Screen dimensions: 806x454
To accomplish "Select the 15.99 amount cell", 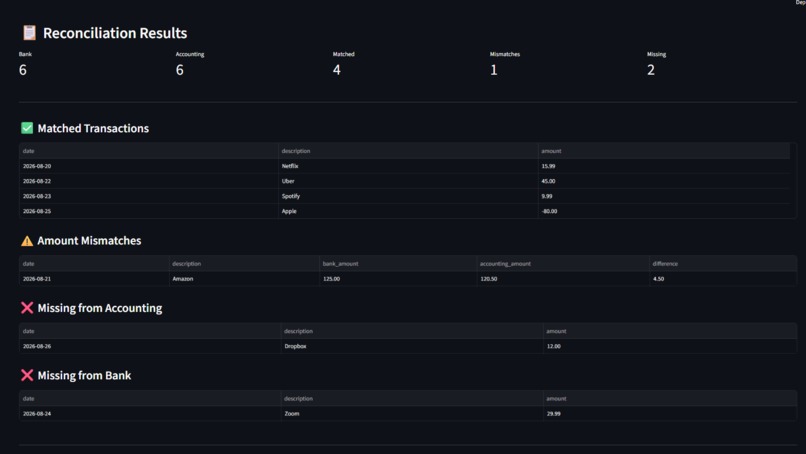I will (x=664, y=166).
